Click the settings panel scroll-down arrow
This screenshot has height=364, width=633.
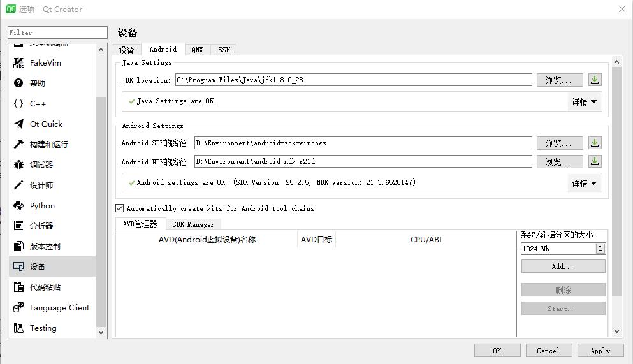pyautogui.click(x=616, y=331)
